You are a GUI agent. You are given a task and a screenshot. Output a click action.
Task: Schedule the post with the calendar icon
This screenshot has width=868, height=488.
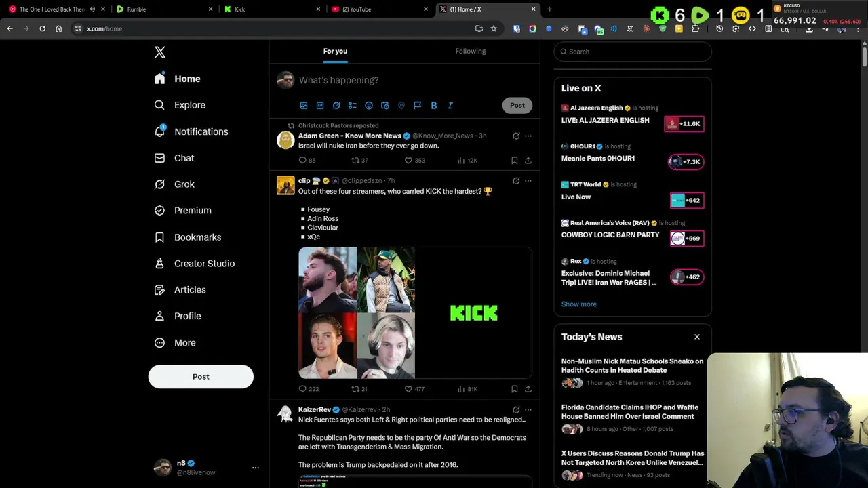click(x=385, y=106)
